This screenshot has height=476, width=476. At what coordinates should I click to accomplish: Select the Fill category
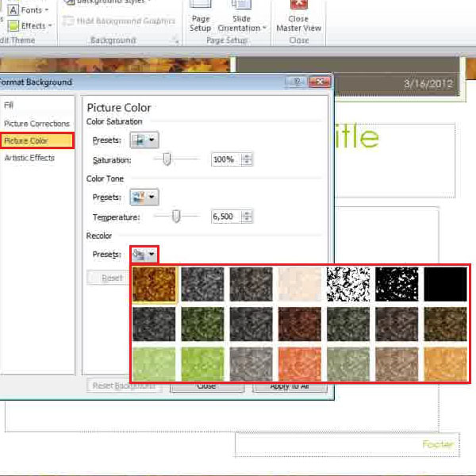(x=9, y=106)
